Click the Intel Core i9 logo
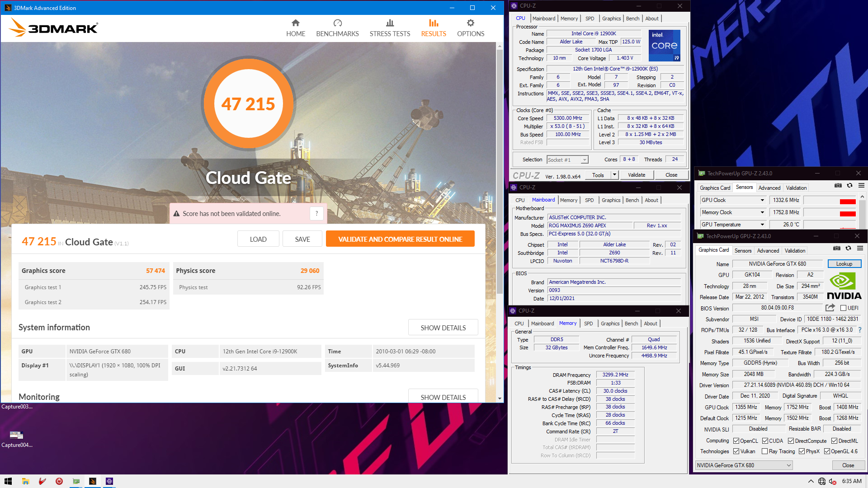This screenshot has height=488, width=868. coord(664,46)
